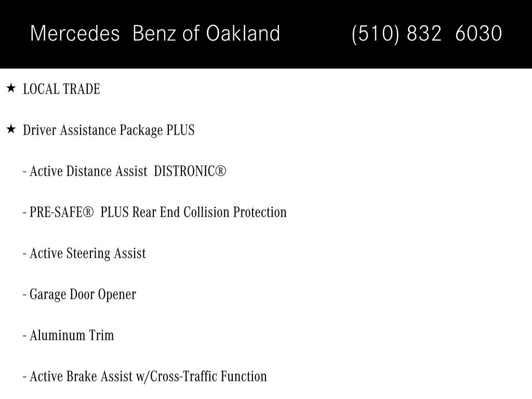The image size is (532, 399).
Task: Click Active Brake Assist w/Cross-Traffic Function
Action: click(145, 377)
